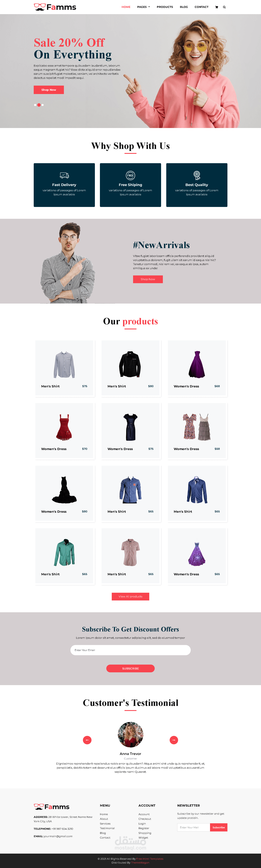Open the shopping cart icon in navbar
The height and width of the screenshot is (868, 261).
coord(217,7)
